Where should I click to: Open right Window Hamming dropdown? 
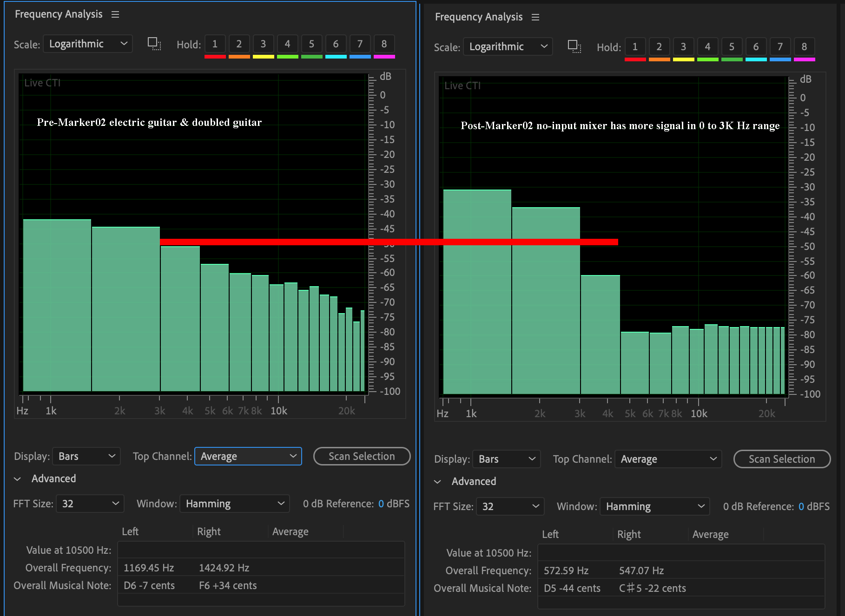[654, 506]
